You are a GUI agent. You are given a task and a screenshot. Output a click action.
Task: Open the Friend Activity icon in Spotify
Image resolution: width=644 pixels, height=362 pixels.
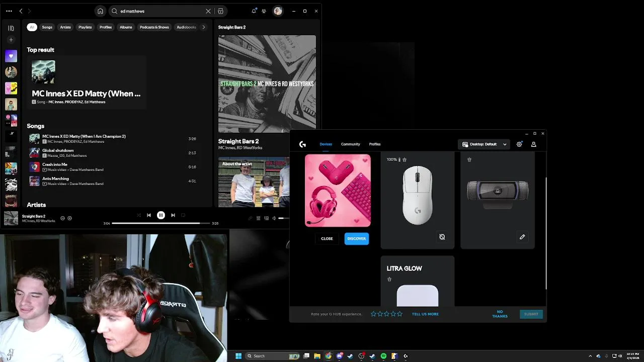click(x=264, y=11)
